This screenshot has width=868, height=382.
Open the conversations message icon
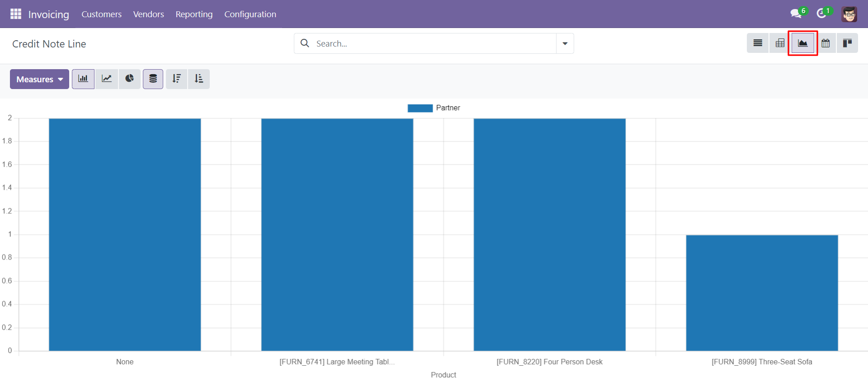coord(796,14)
